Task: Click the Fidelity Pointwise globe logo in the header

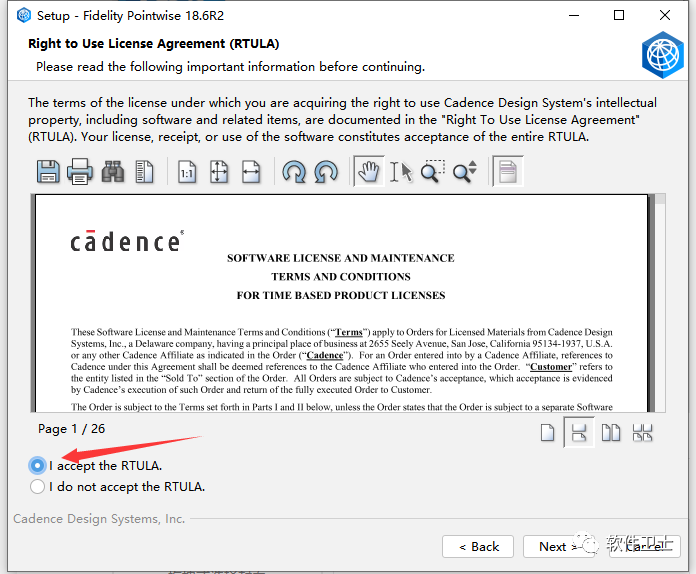Action: [663, 55]
